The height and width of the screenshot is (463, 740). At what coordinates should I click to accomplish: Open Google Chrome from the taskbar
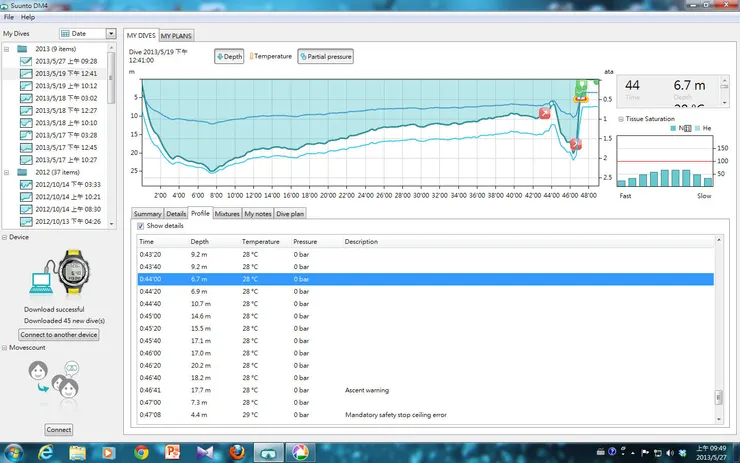tap(141, 452)
